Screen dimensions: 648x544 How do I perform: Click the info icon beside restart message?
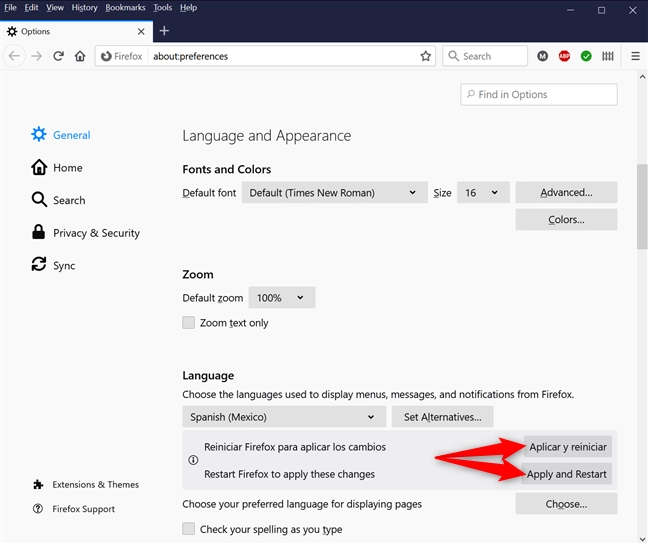pyautogui.click(x=193, y=460)
